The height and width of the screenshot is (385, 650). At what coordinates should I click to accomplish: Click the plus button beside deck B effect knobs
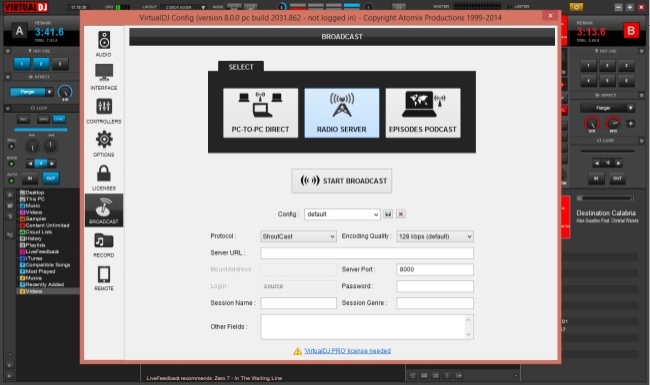[631, 123]
